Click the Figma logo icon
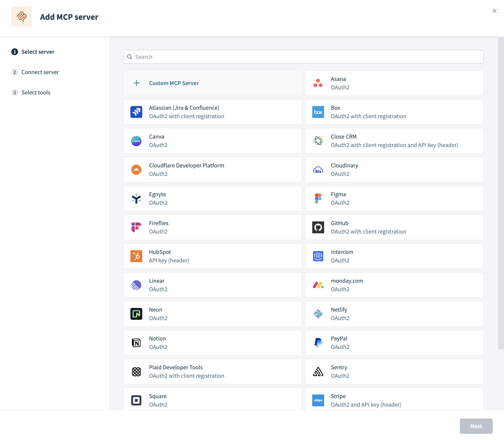 [318, 199]
